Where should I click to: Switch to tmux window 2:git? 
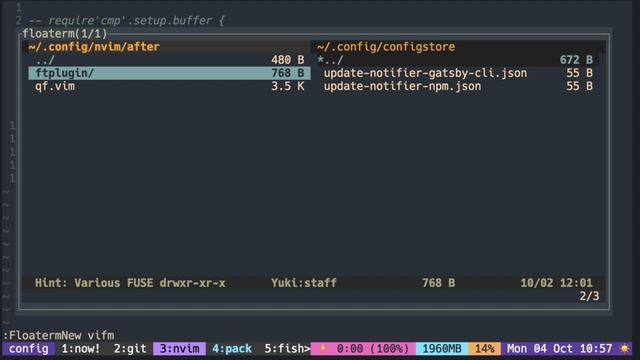130,349
